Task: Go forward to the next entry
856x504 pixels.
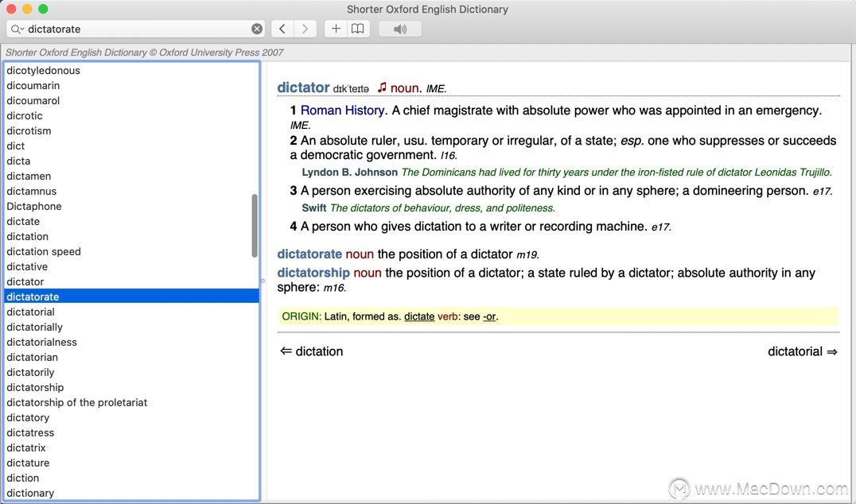Action: coord(305,29)
